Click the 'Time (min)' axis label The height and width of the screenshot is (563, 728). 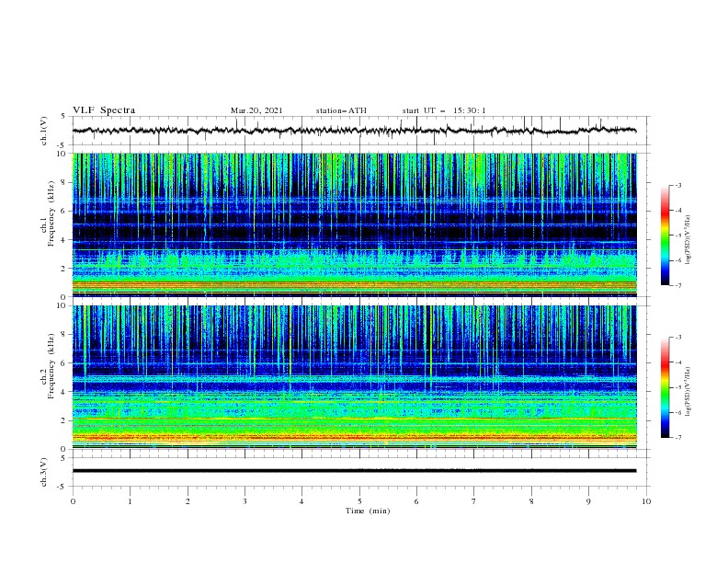[x=368, y=511]
